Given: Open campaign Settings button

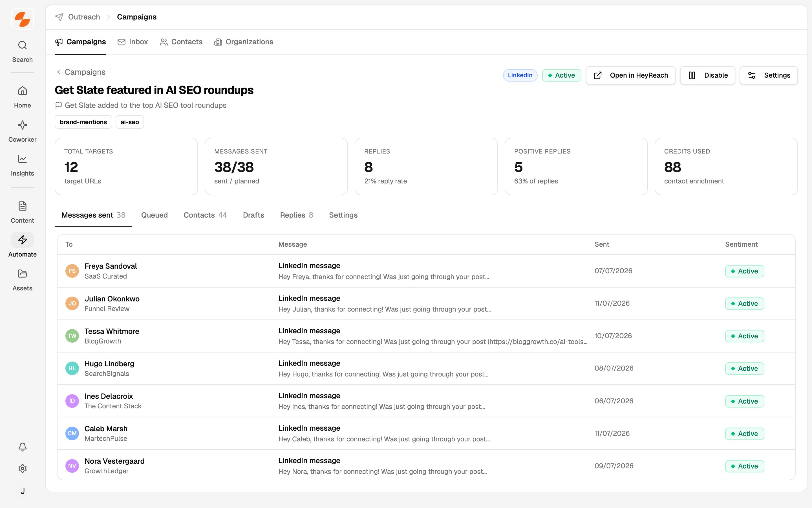Looking at the screenshot, I should (x=769, y=75).
